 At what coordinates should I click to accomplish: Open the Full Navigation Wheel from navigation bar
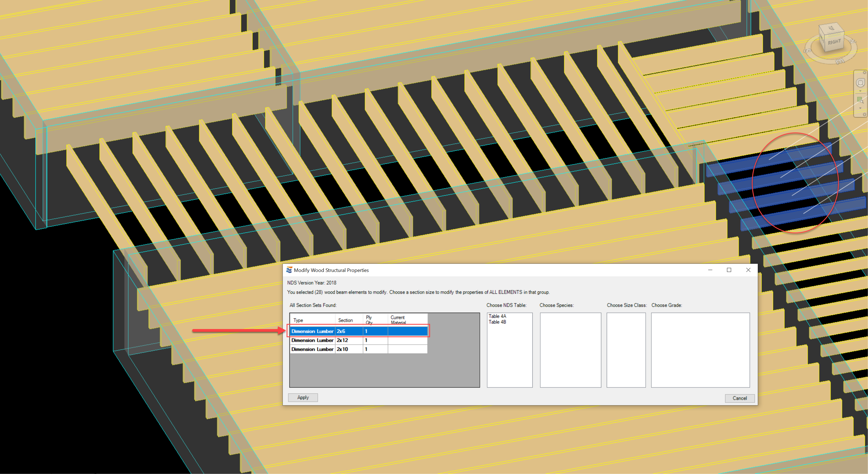tap(860, 82)
